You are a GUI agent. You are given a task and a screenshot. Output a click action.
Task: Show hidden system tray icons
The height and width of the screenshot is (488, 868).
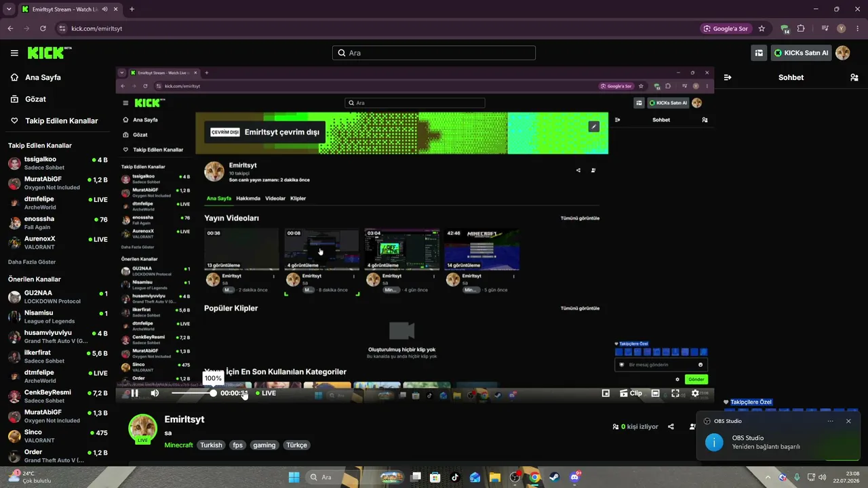[x=767, y=477]
